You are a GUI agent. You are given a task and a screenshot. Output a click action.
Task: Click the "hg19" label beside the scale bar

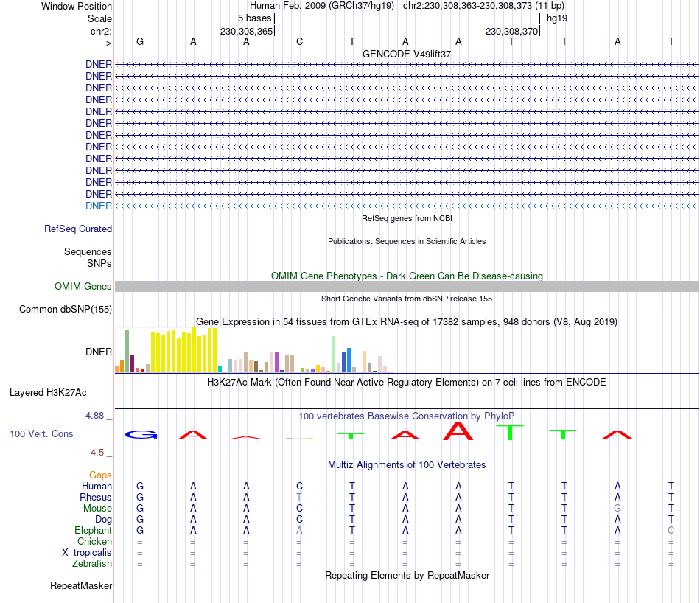pos(557,18)
